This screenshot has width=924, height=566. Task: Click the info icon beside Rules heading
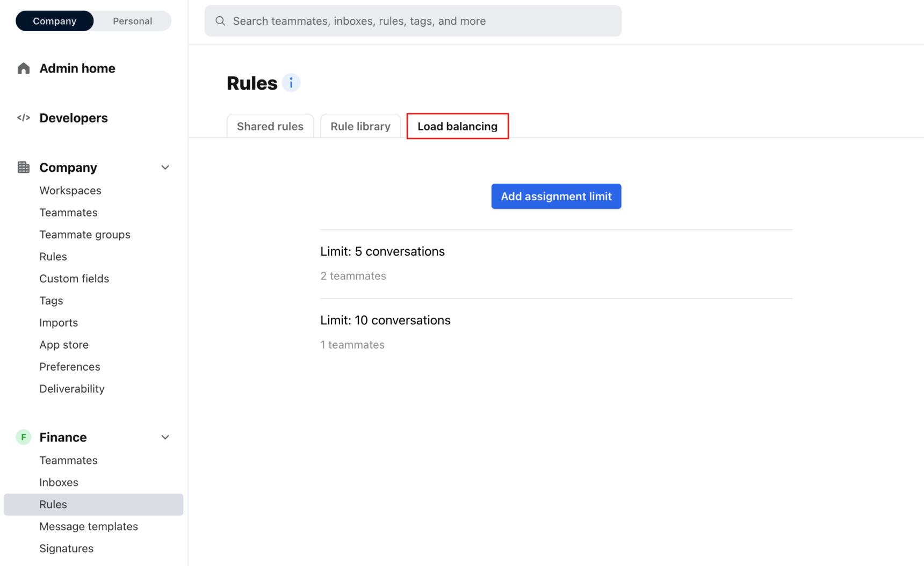(291, 83)
